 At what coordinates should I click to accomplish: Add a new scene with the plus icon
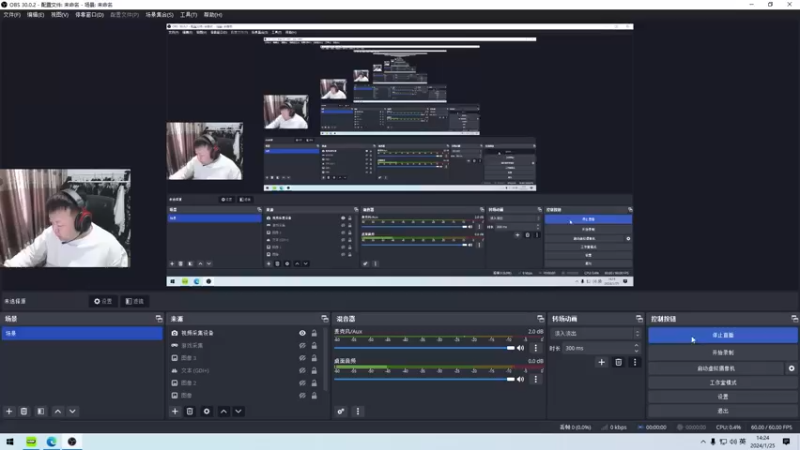click(x=9, y=411)
